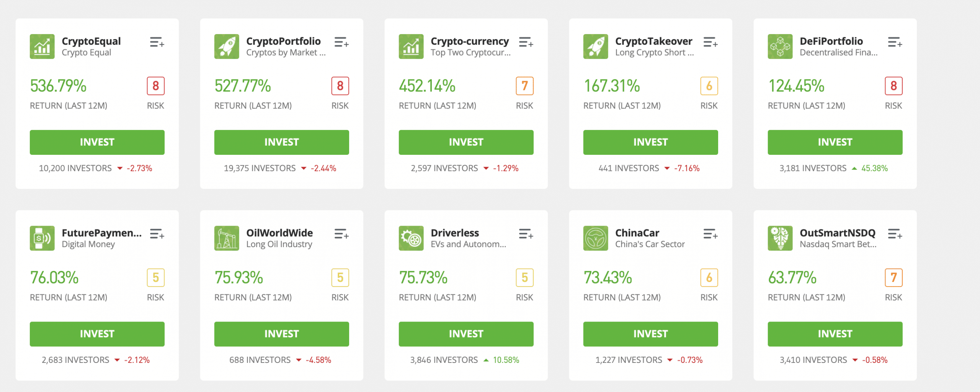980x392 pixels.
Task: Add ChinaCar to watchlist icon
Action: tap(710, 234)
